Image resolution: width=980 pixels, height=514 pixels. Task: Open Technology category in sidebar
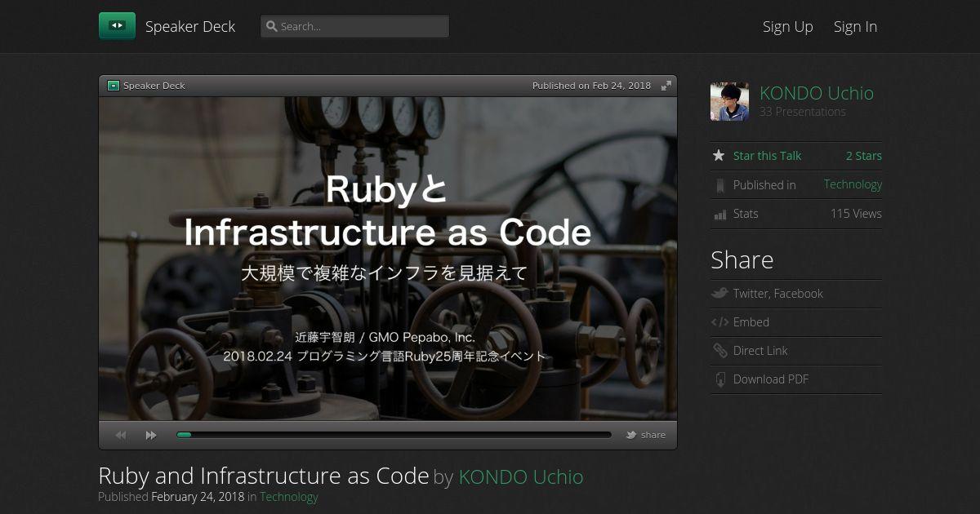point(853,184)
